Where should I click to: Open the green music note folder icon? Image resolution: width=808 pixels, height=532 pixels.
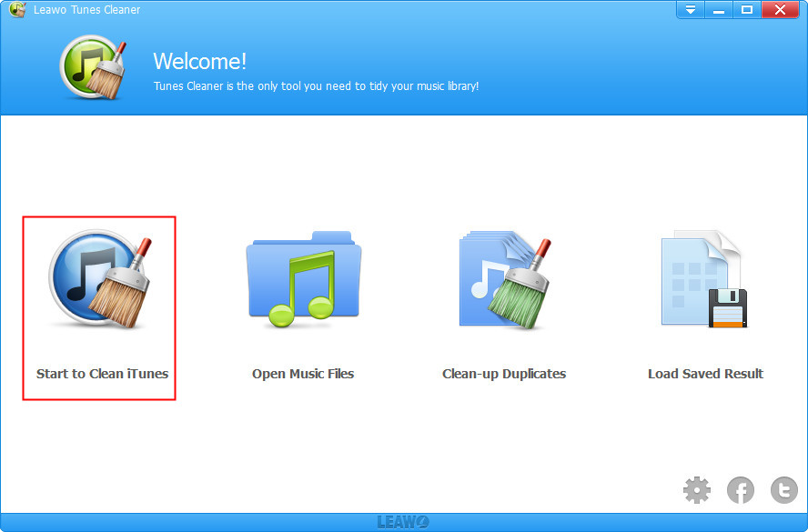pyautogui.click(x=303, y=279)
